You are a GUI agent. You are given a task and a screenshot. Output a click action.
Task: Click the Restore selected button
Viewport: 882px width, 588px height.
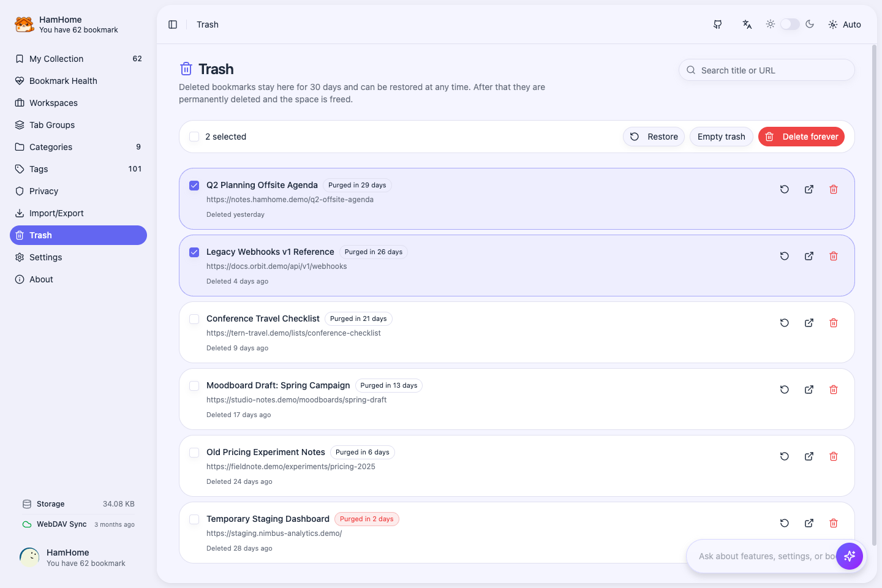(x=654, y=137)
